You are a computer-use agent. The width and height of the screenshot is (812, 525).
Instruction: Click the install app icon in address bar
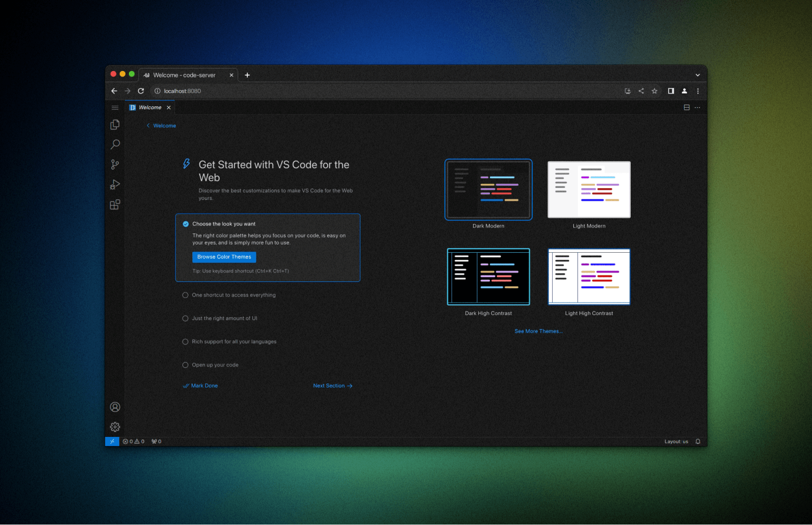[x=628, y=91]
